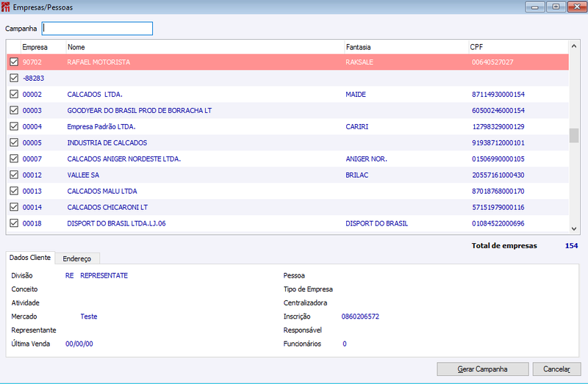Image resolution: width=588 pixels, height=384 pixels.
Task: Click the vertical scrollbar thumb of the list
Action: tap(574, 136)
